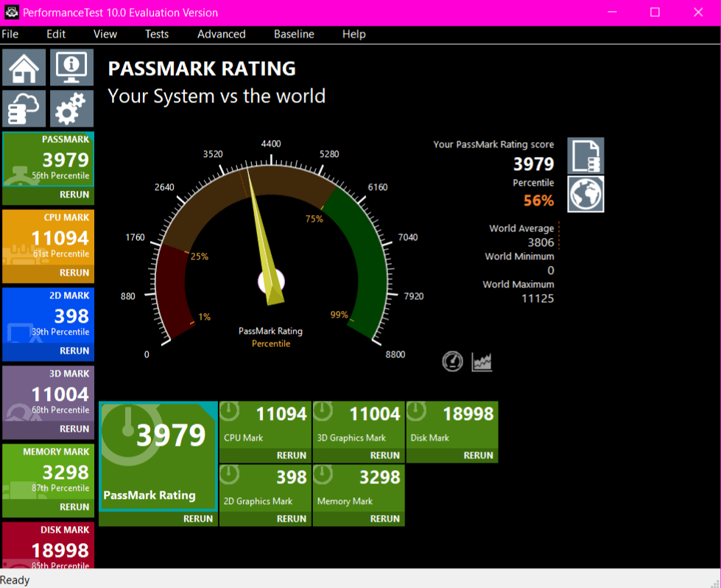Click the results document icon beside score

tap(585, 155)
